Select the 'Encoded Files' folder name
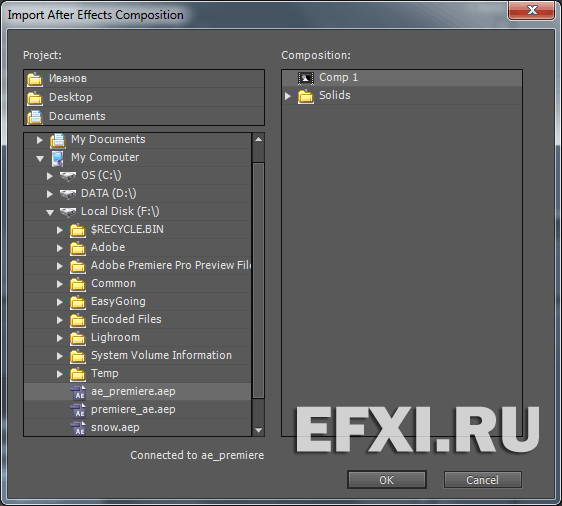The height and width of the screenshot is (506, 562). pos(126,319)
